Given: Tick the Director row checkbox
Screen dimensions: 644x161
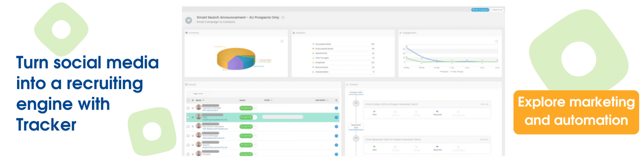Looking at the screenshot, I should tap(188, 145).
